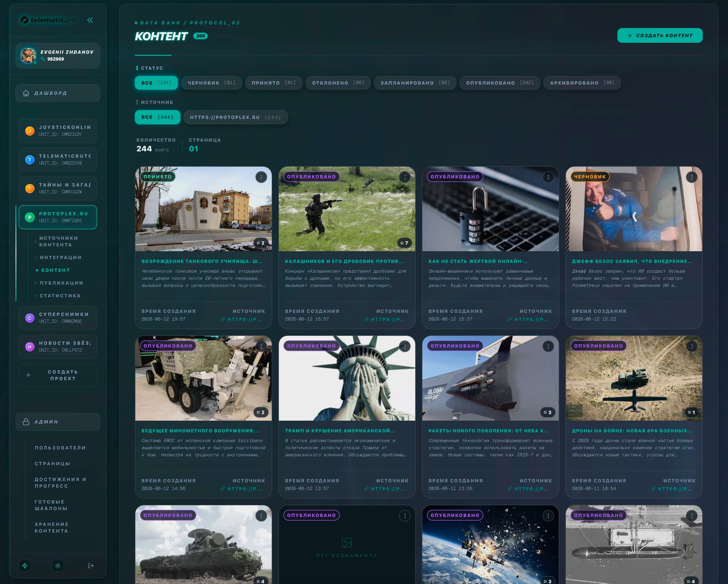This screenshot has width=728, height=584.
Task: Collapse the PROTOPLEX.RU project
Action: point(58,217)
